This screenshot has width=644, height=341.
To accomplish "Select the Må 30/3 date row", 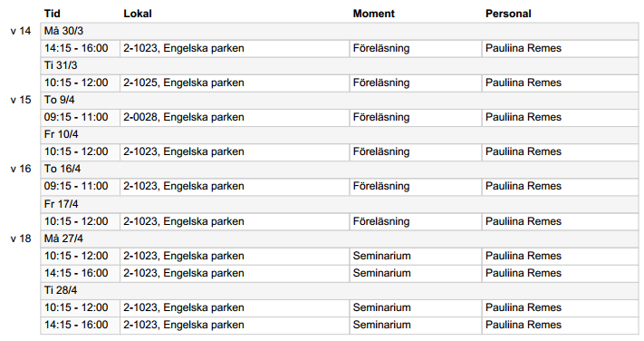I will [x=340, y=31].
